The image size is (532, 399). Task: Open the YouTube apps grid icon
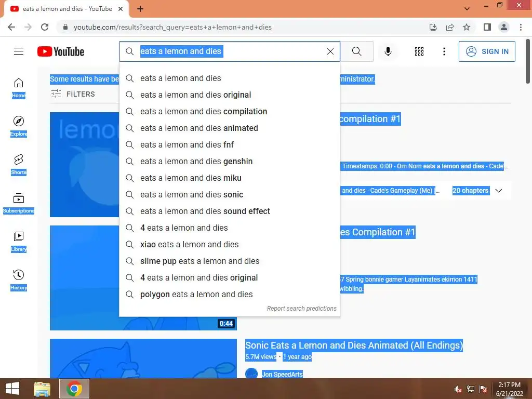(419, 51)
